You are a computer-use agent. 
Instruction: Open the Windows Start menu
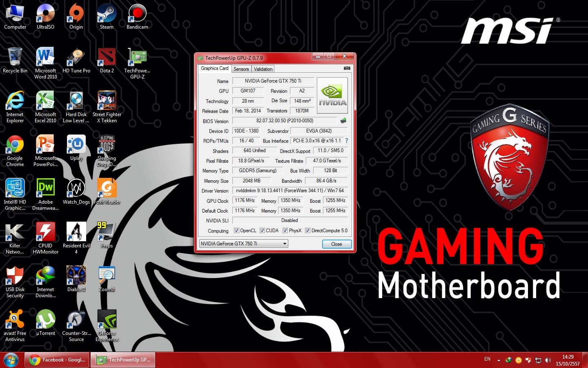(x=11, y=360)
